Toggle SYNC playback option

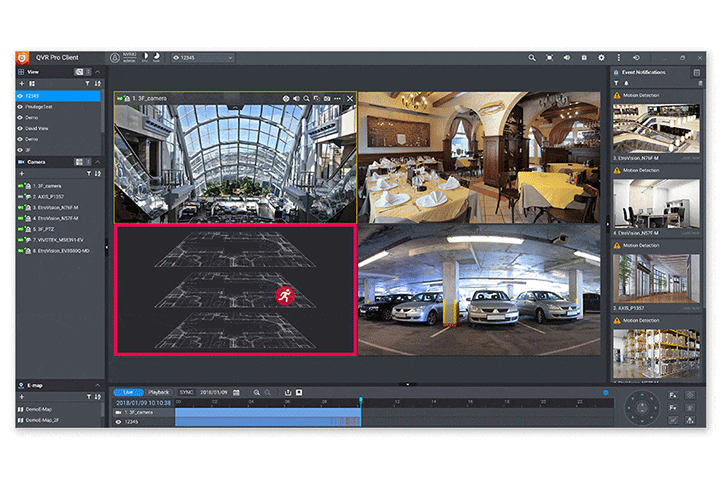(x=186, y=392)
